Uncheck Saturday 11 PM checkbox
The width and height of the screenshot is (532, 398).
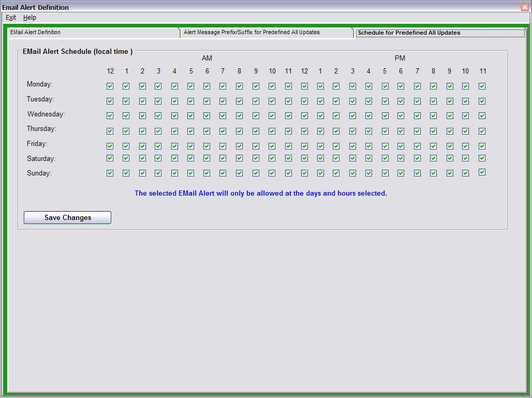click(482, 158)
